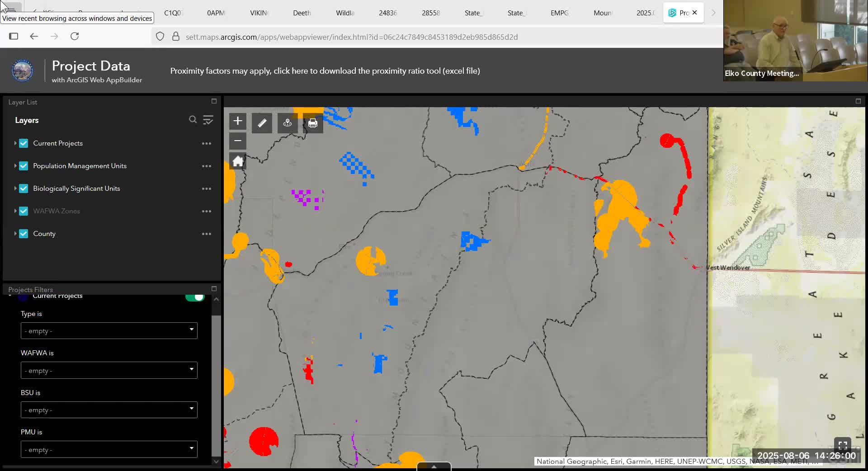Open the Measurement ruler tool
Image resolution: width=868 pixels, height=471 pixels.
click(x=262, y=123)
